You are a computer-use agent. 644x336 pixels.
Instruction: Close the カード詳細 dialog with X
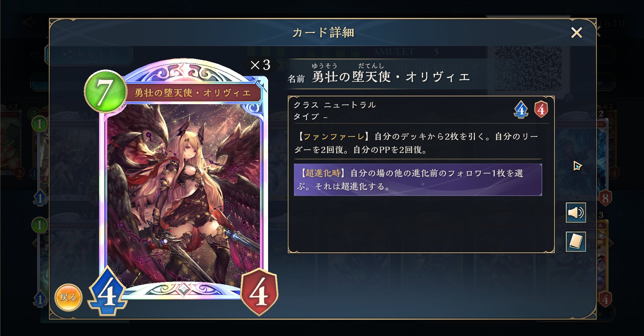click(576, 33)
